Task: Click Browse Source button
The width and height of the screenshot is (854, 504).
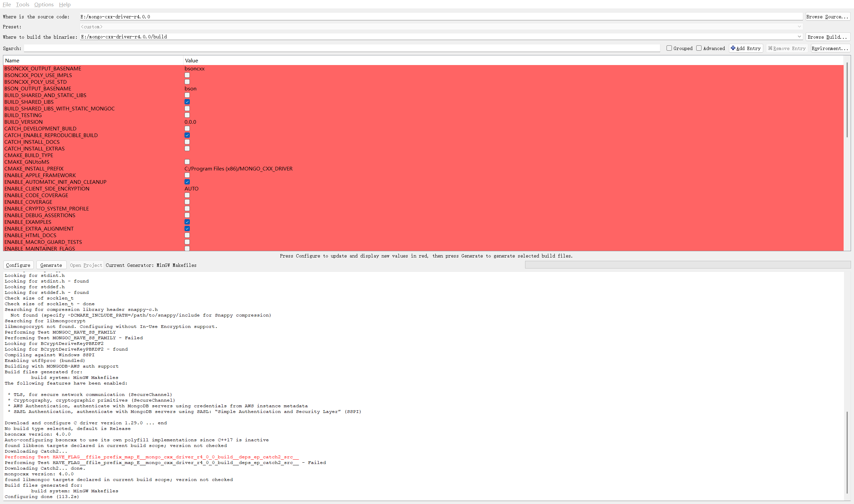Action: click(827, 17)
